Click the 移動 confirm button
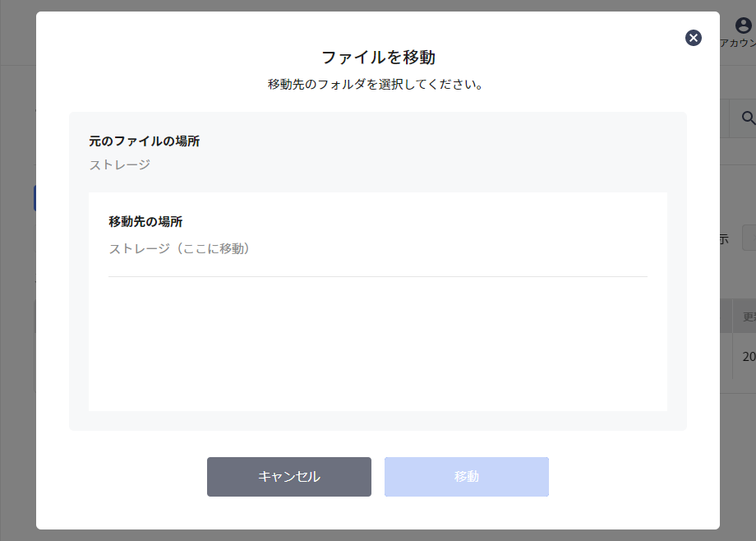756x541 pixels. pos(466,476)
